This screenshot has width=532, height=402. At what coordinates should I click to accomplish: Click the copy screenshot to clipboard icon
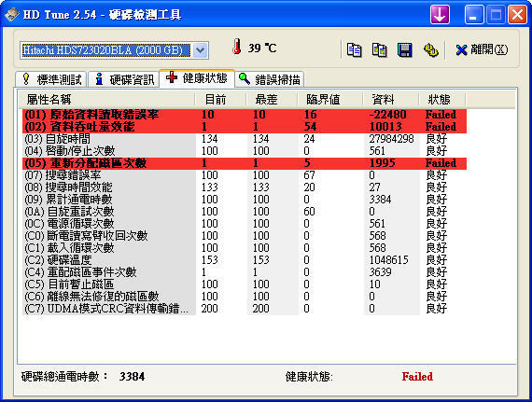point(379,50)
